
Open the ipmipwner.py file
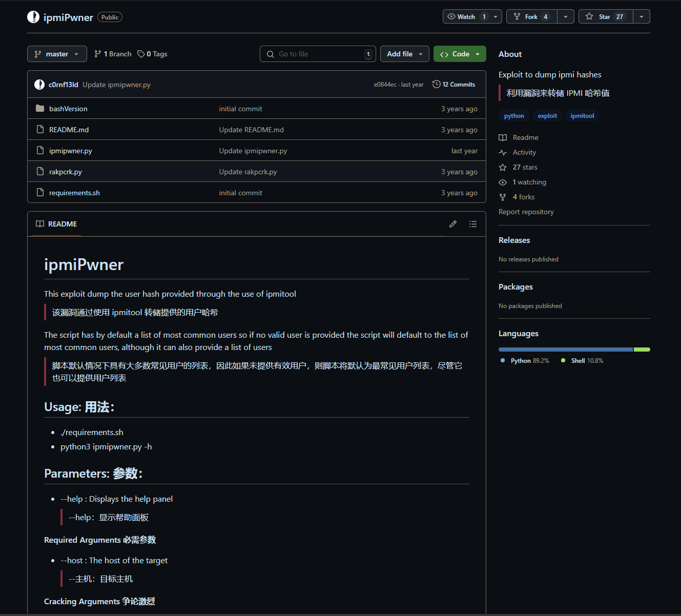point(71,151)
